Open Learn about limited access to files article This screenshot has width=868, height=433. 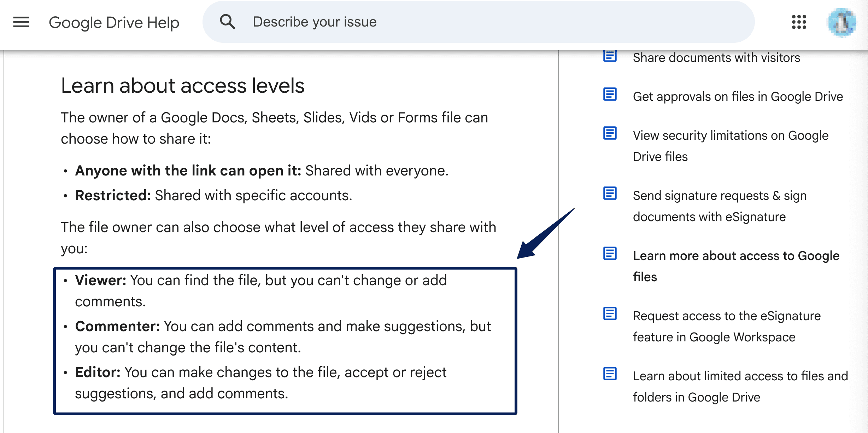pos(740,386)
